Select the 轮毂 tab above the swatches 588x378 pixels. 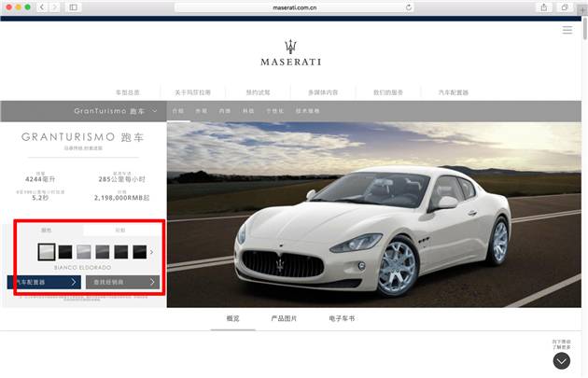pyautogui.click(x=120, y=231)
